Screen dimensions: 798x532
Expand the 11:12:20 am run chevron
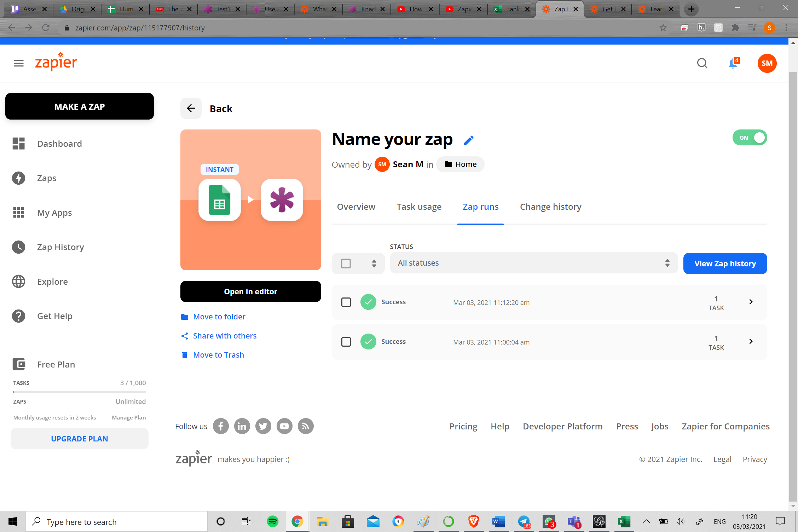pos(751,302)
